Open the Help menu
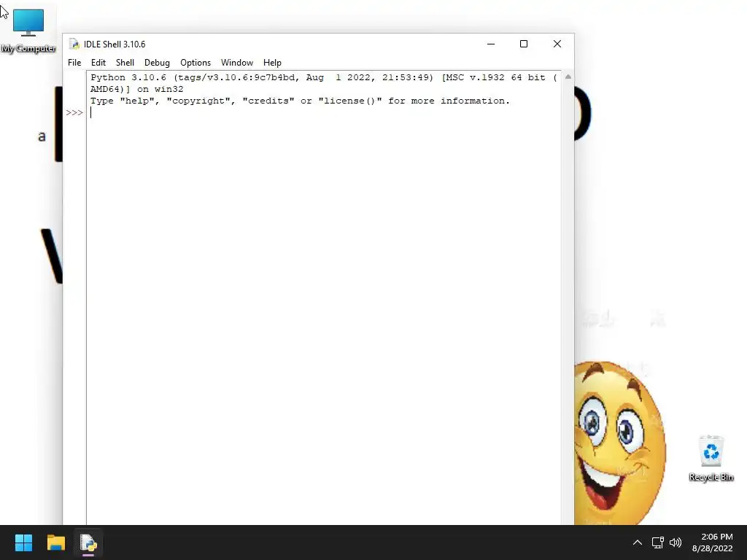Screen dimensions: 747x560 pyautogui.click(x=272, y=63)
